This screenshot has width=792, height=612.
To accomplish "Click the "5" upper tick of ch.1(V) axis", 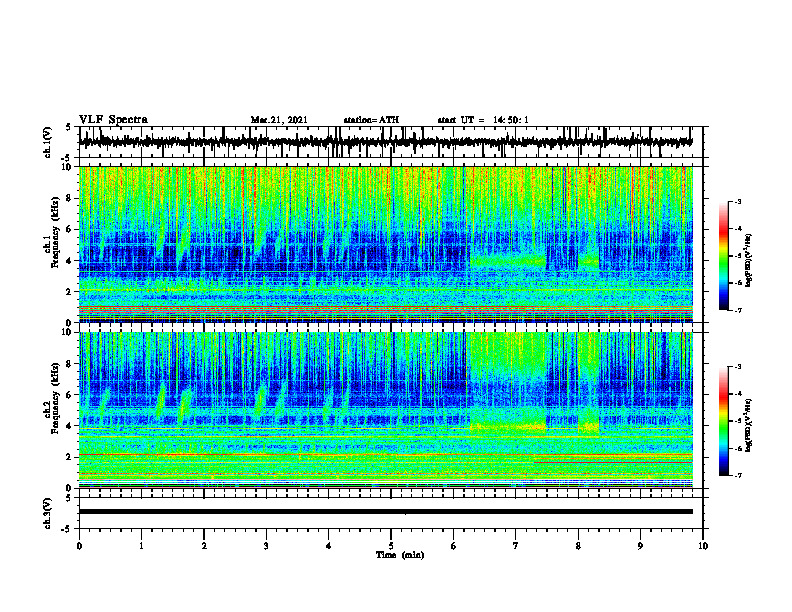I will pyautogui.click(x=69, y=127).
